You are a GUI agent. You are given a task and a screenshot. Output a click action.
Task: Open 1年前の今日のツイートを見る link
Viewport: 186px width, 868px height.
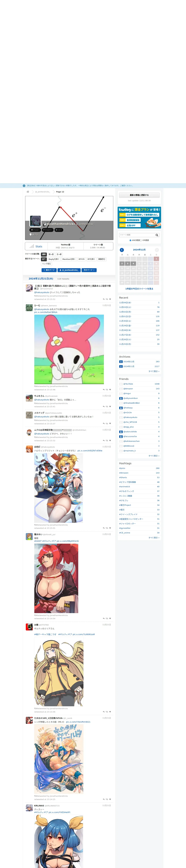[x=139, y=289]
